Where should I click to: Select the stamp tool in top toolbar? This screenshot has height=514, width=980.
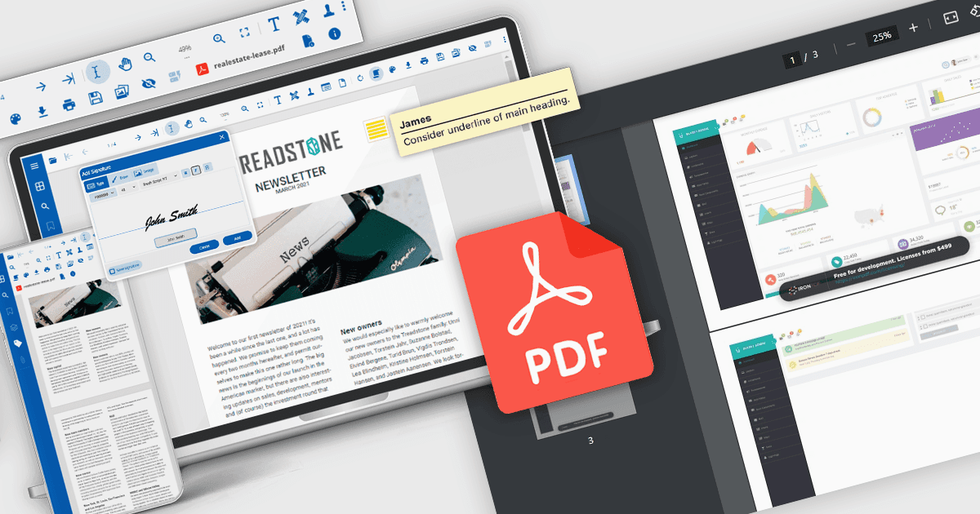[x=328, y=11]
